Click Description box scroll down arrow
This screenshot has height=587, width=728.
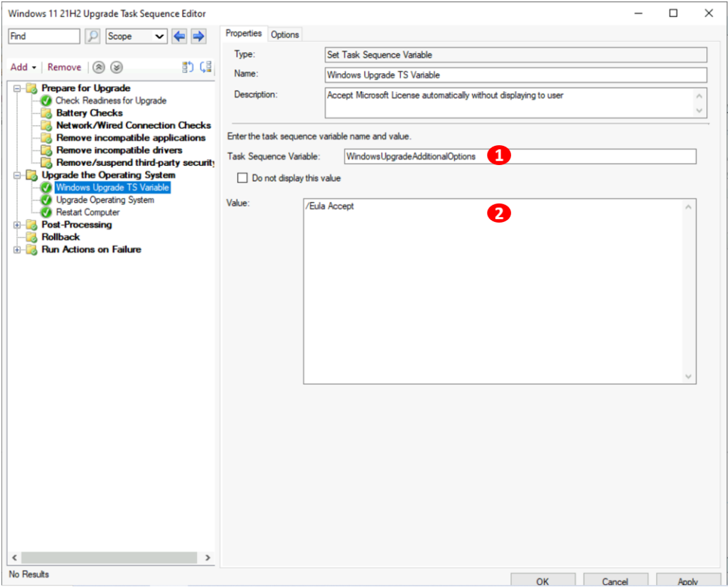point(700,110)
